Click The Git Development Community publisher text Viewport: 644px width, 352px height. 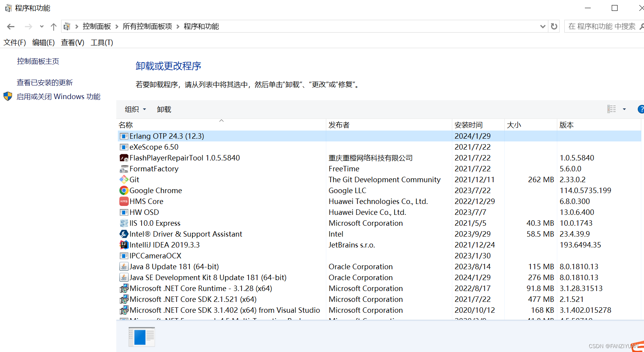pyautogui.click(x=385, y=179)
